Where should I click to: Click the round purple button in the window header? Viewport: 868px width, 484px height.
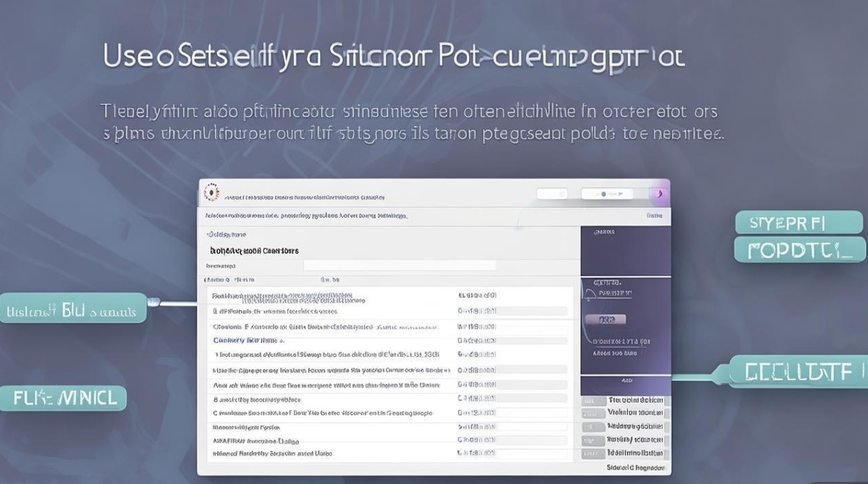(659, 194)
